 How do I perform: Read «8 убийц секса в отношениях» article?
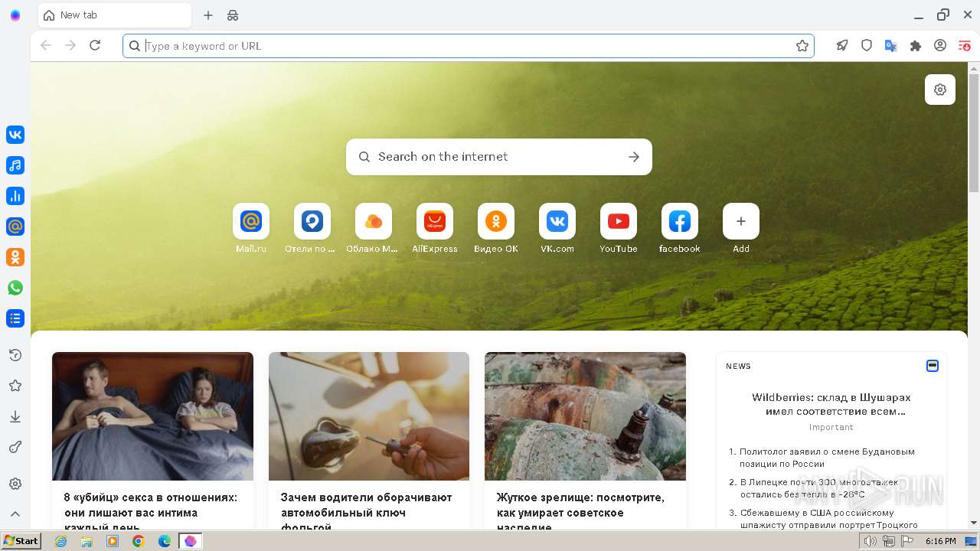tap(151, 512)
